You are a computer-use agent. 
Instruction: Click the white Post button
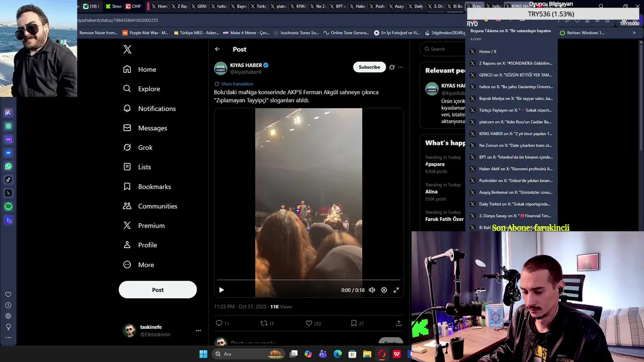pos(157,290)
